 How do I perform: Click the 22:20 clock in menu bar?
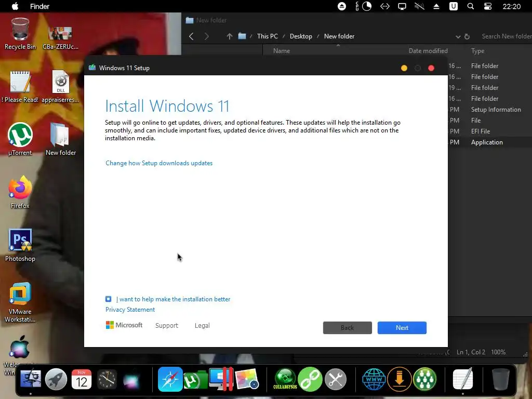[x=511, y=6]
